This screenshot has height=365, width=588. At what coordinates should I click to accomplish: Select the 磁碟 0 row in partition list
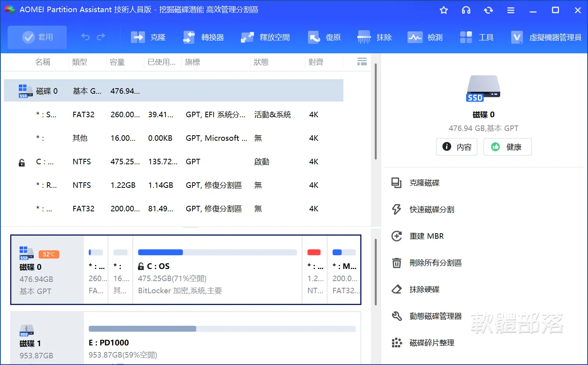(x=174, y=91)
